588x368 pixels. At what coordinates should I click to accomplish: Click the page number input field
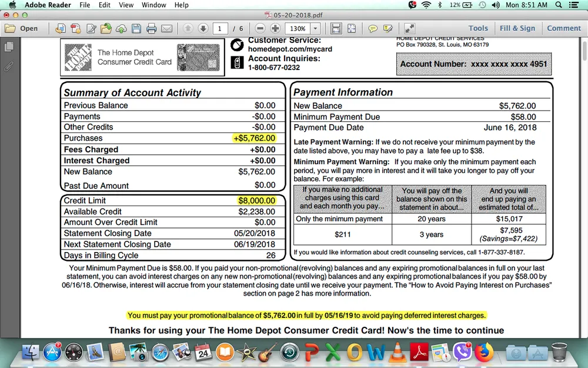coord(221,28)
